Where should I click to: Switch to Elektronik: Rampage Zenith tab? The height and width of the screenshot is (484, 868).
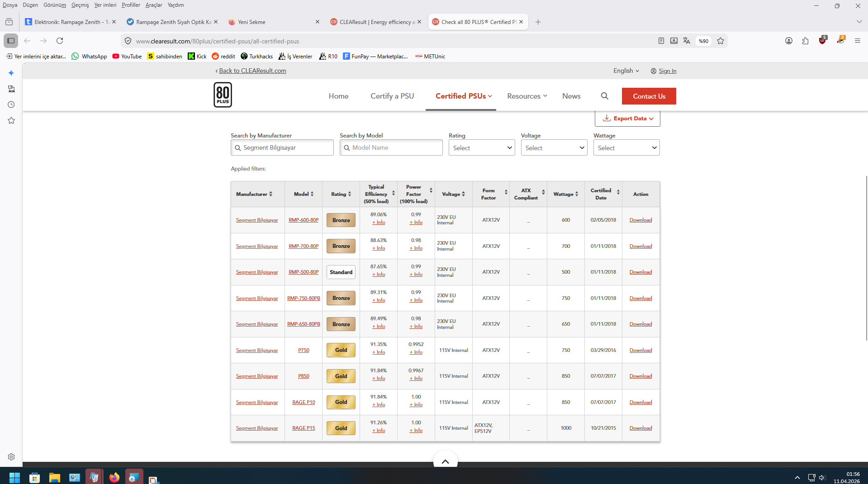pos(71,22)
